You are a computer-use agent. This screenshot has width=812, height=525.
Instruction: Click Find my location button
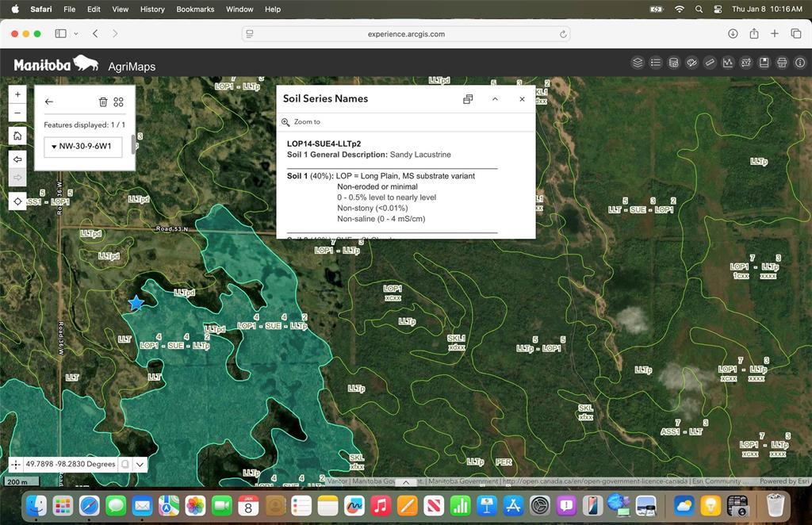[x=17, y=201]
